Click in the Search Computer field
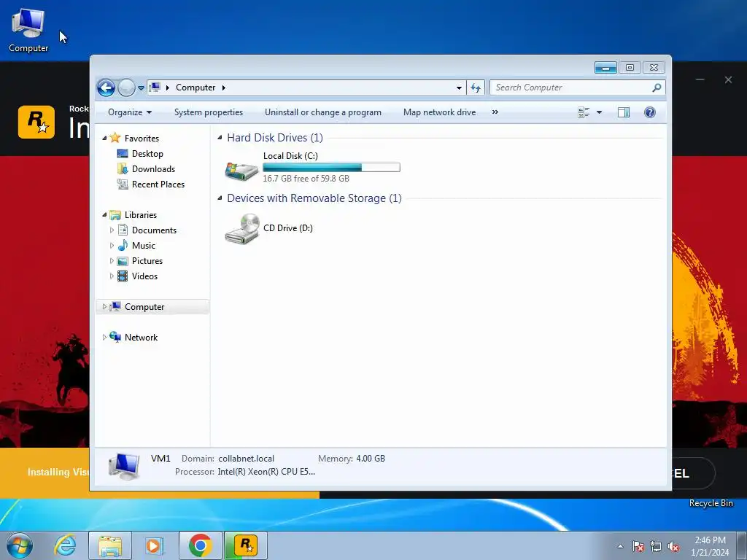 click(570, 87)
